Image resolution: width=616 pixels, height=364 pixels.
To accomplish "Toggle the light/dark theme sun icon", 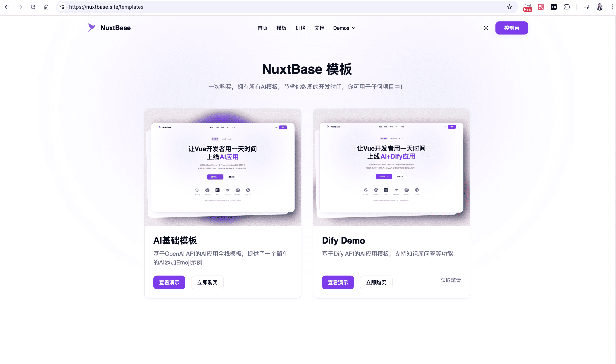I will click(x=486, y=28).
